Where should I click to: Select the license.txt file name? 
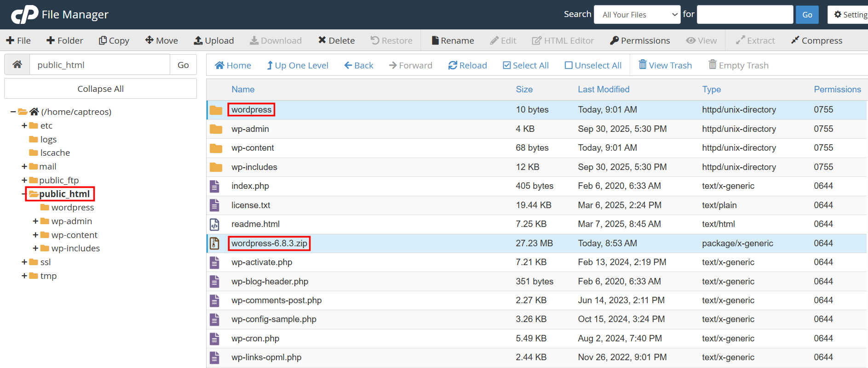[251, 205]
